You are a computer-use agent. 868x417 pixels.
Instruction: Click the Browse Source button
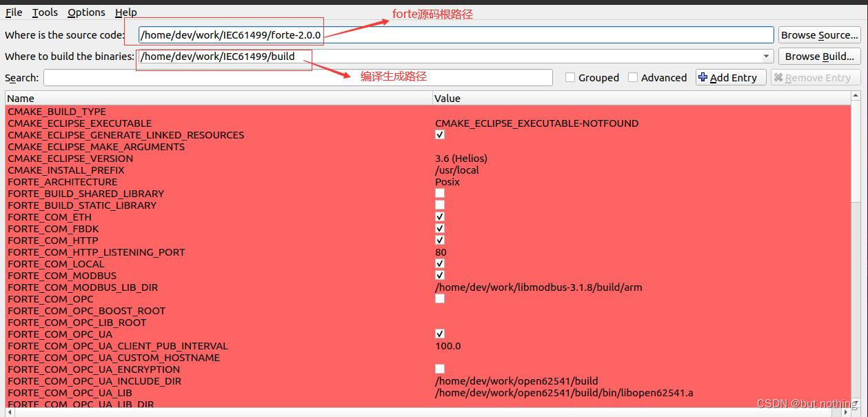click(819, 34)
